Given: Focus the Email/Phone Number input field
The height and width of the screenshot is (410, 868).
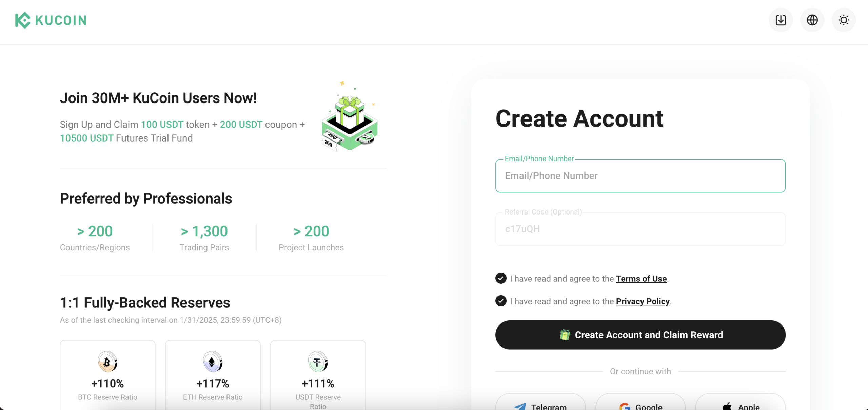Looking at the screenshot, I should tap(640, 176).
